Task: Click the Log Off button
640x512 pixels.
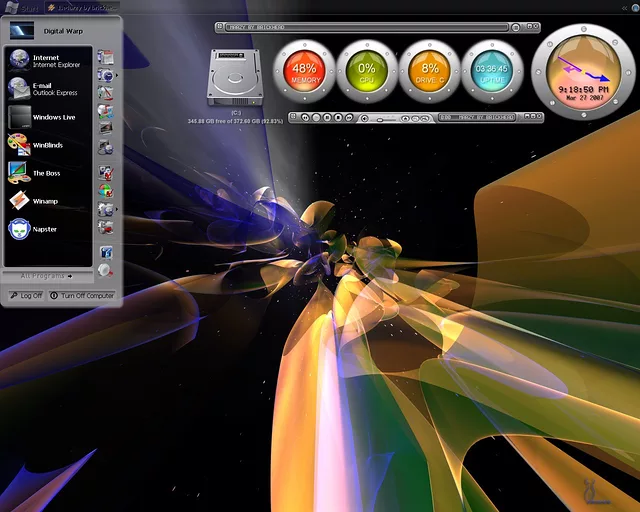Action: click(x=25, y=295)
